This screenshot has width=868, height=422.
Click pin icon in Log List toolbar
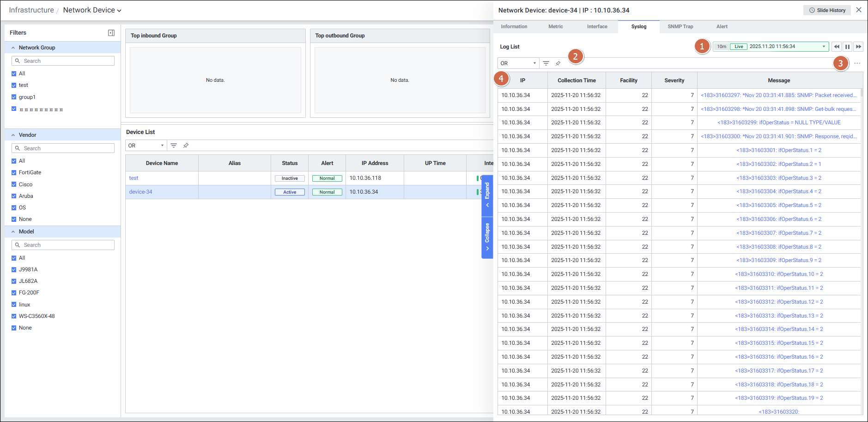click(558, 63)
